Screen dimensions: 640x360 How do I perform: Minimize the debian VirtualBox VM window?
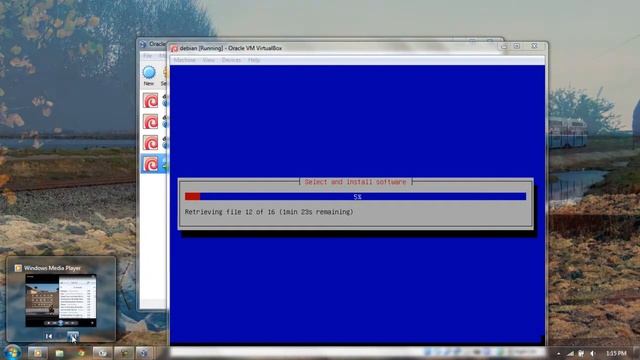504,46
